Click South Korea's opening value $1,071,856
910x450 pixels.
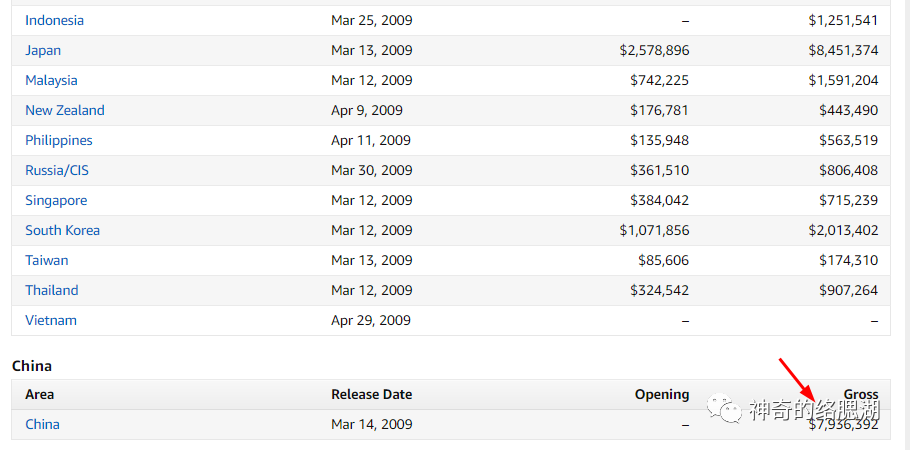(654, 231)
